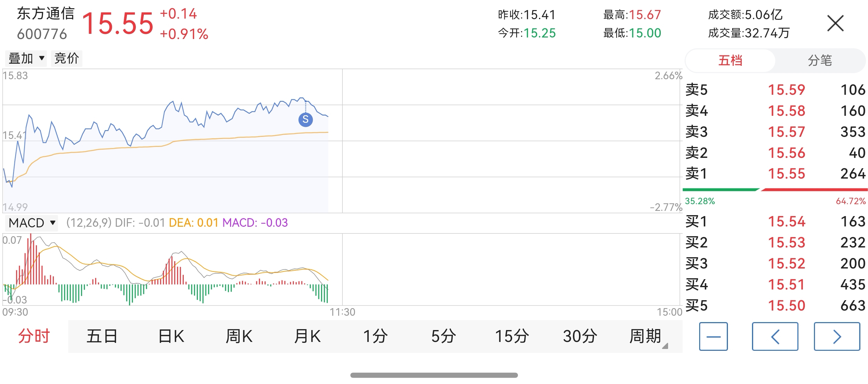The height and width of the screenshot is (384, 868).
Task: Expand the 周期 period selector
Action: click(646, 336)
